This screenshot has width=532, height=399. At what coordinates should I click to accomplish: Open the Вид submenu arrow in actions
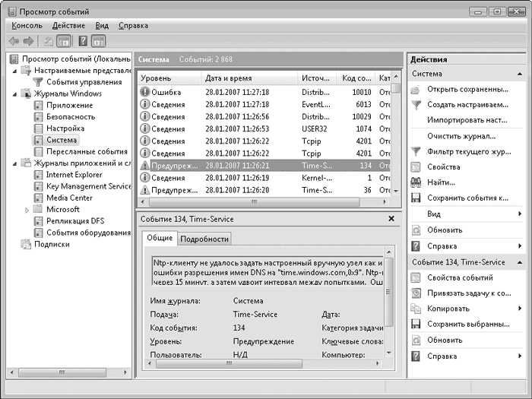[x=519, y=214]
